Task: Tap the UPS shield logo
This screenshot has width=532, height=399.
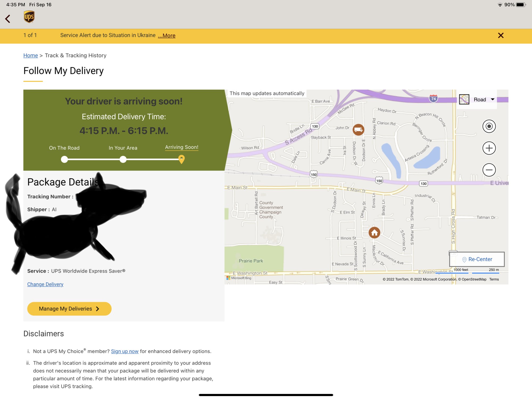Action: point(29,17)
